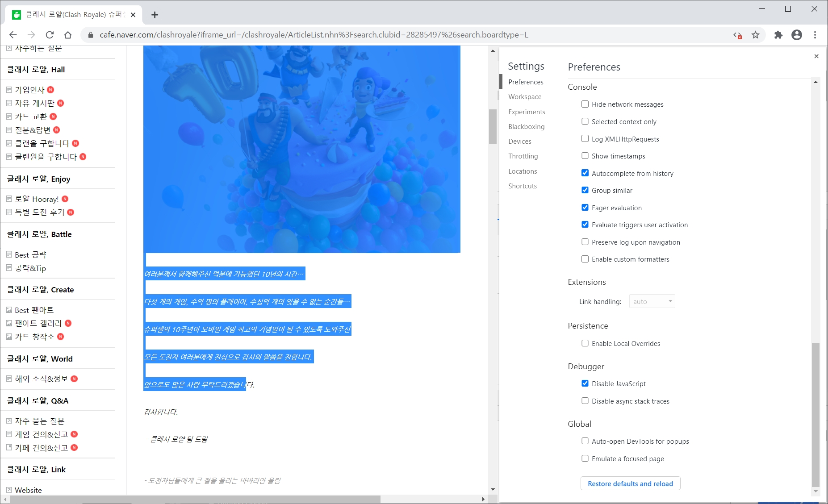The image size is (828, 504).
Task: Click the new badge next to 로얄 Hooray!
Action: coord(65,199)
